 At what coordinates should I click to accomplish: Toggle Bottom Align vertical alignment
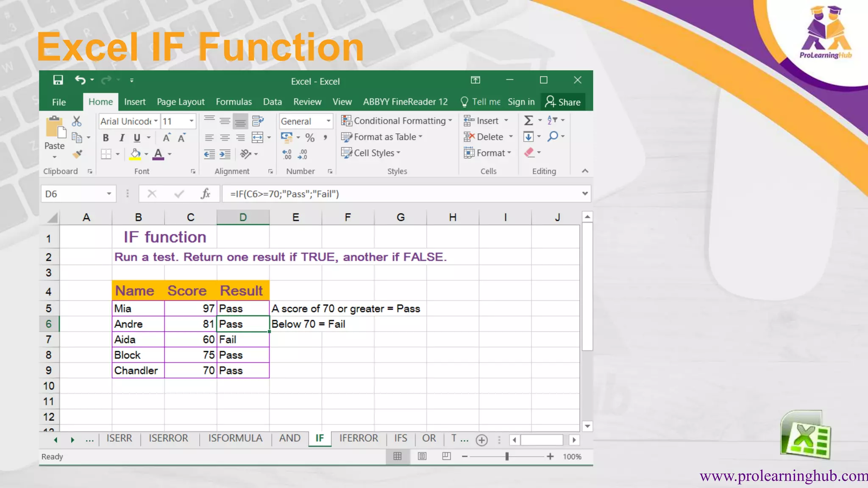coord(241,122)
